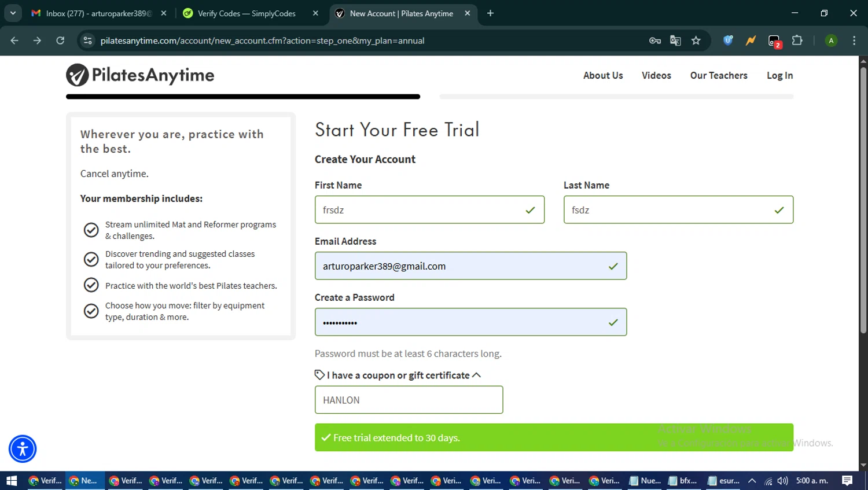Open the Extensions puzzle menu
The image size is (868, 490).
(797, 40)
